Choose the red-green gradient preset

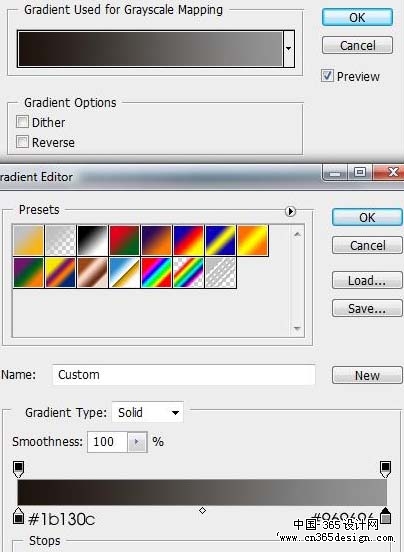[x=124, y=240]
